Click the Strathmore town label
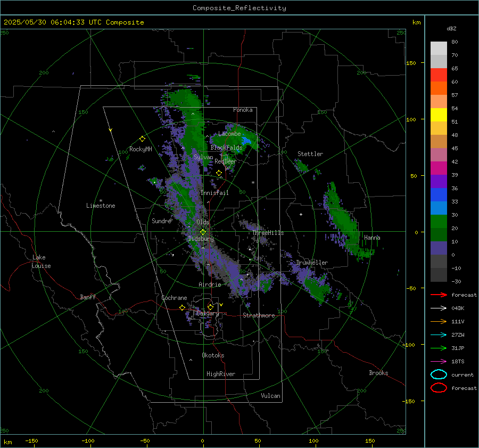 tap(259, 315)
